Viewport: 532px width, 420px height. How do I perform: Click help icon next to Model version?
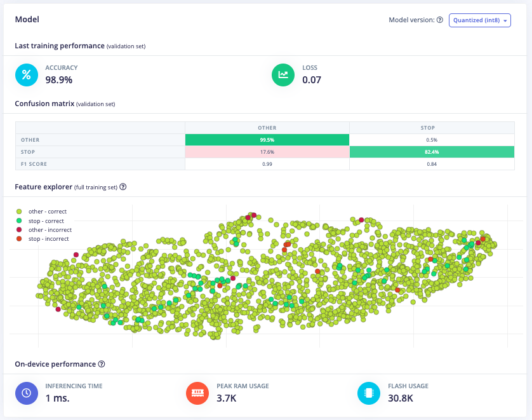click(x=440, y=20)
